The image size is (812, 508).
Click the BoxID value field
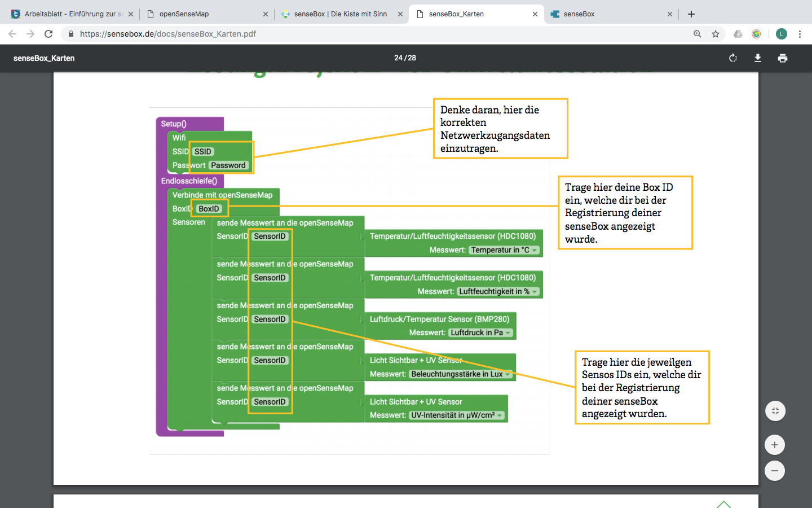(209, 209)
